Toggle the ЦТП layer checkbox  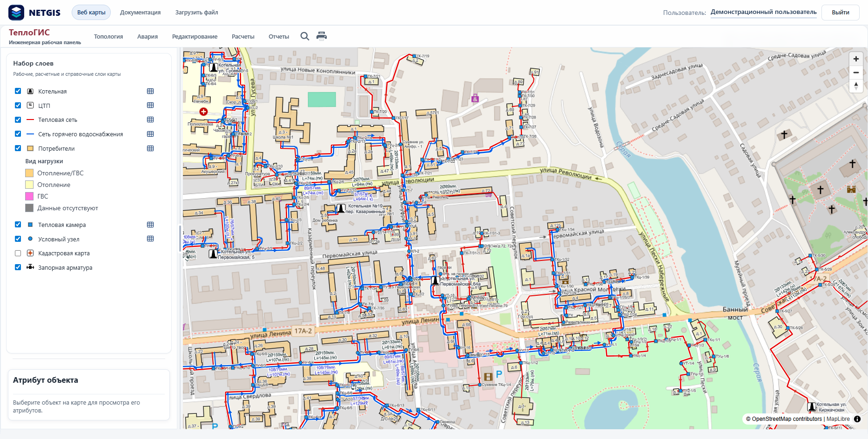point(18,106)
